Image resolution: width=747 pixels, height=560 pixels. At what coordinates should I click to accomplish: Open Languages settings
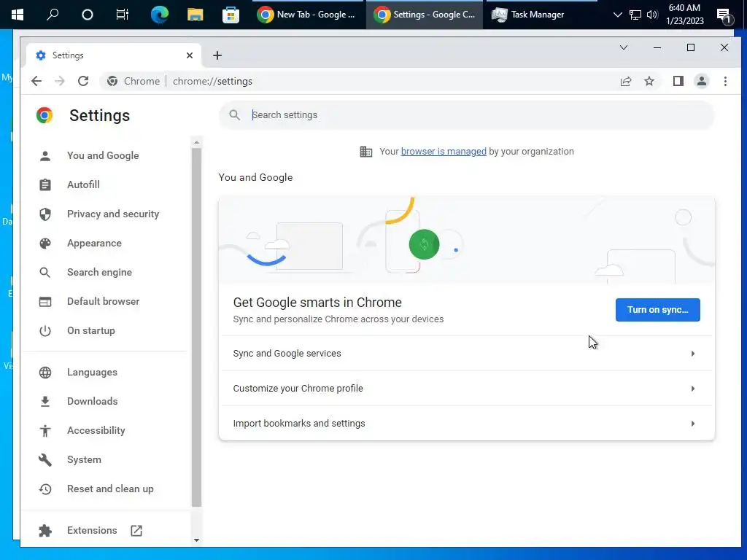point(92,373)
